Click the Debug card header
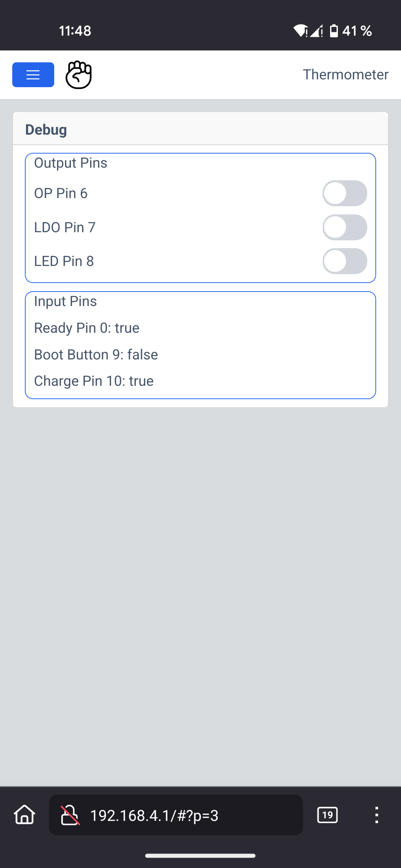 (46, 130)
